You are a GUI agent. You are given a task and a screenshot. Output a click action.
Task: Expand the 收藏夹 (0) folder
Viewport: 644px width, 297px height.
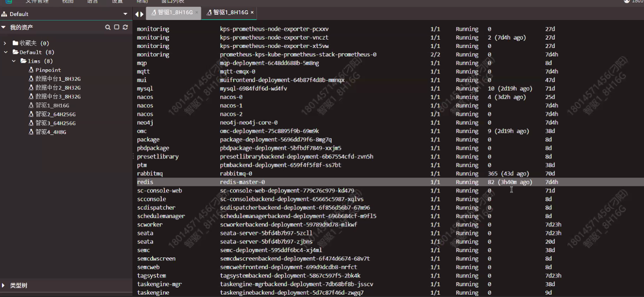point(5,43)
